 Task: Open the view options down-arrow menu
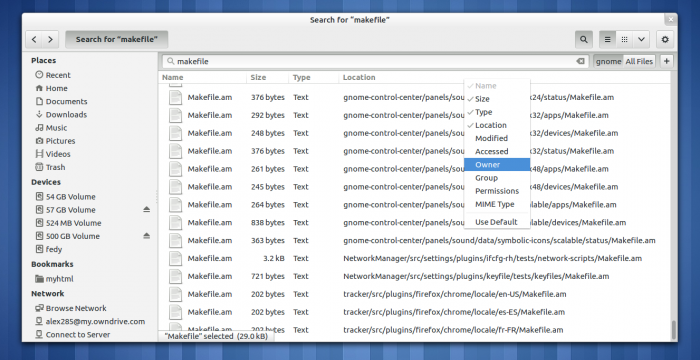pos(642,39)
